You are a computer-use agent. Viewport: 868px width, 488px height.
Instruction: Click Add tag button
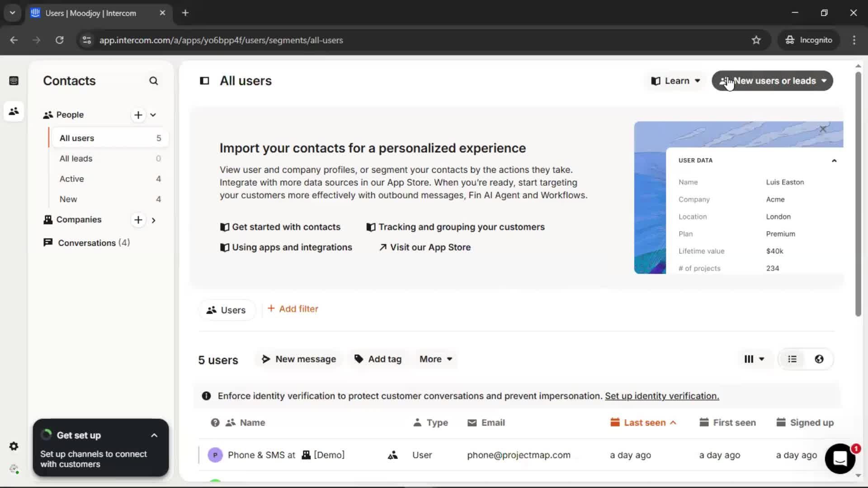(x=378, y=359)
